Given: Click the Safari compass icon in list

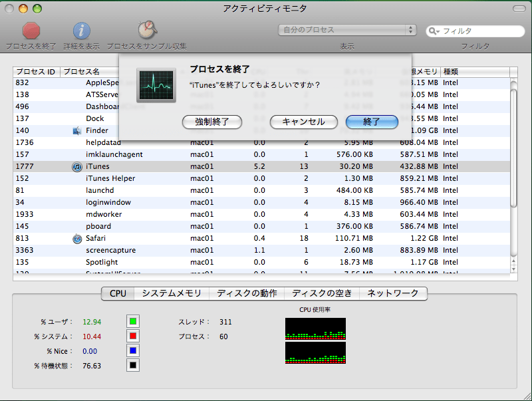Looking at the screenshot, I should pos(77,239).
